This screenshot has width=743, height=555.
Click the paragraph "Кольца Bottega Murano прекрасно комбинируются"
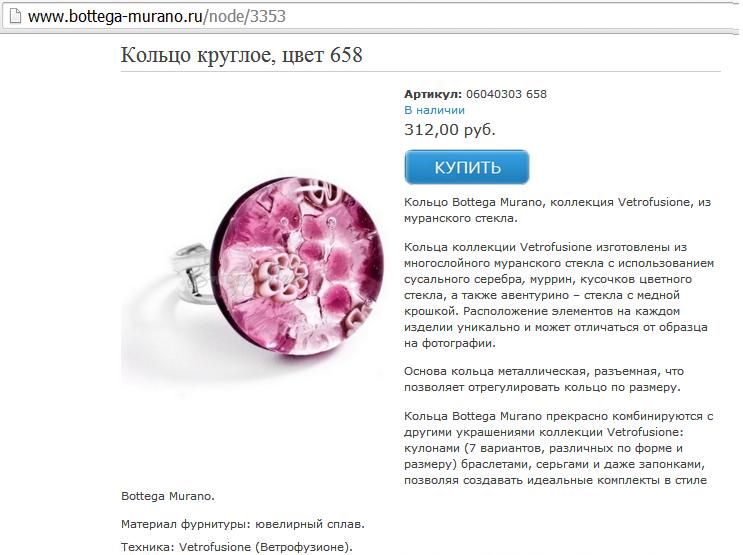(x=559, y=448)
